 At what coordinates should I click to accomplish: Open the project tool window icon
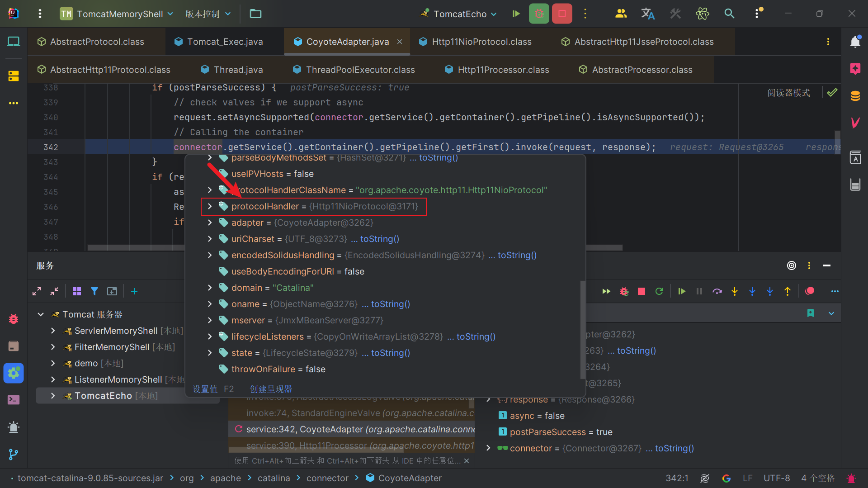pos(14,42)
